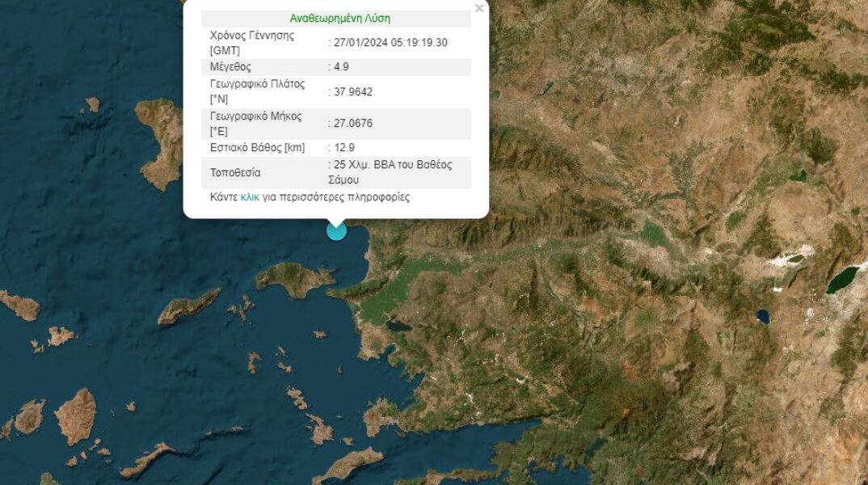
Task: Click the 'Μέγεθος' row label
Action: click(x=230, y=67)
